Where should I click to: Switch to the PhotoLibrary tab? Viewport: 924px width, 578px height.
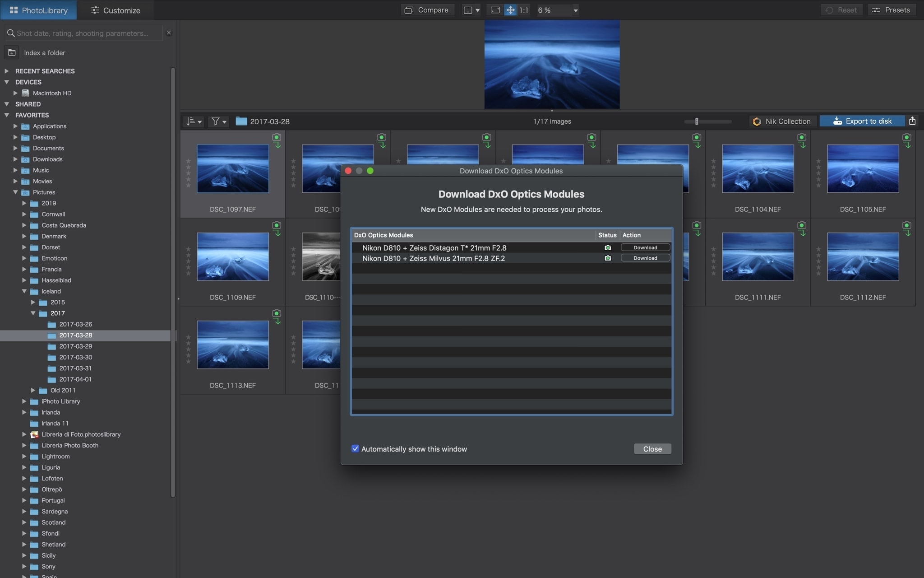click(x=38, y=10)
